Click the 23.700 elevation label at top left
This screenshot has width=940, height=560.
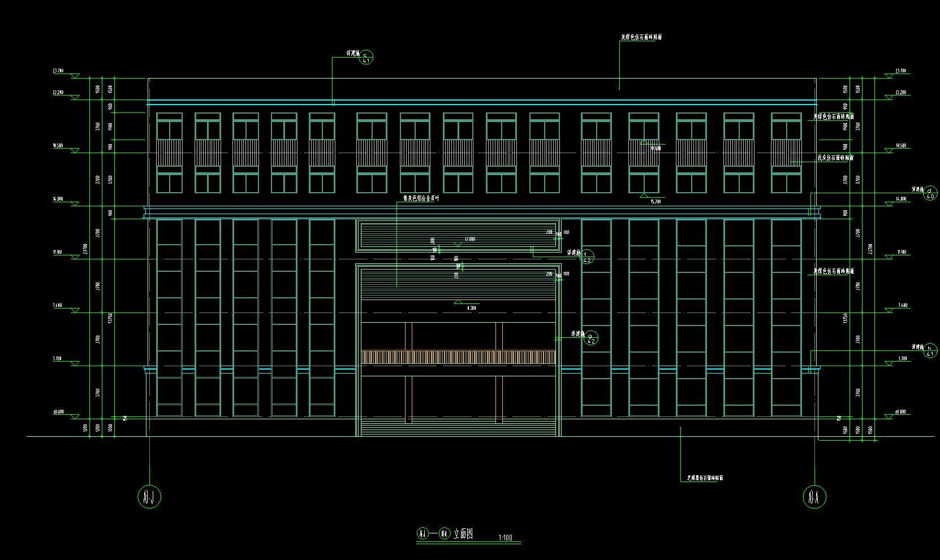point(58,71)
